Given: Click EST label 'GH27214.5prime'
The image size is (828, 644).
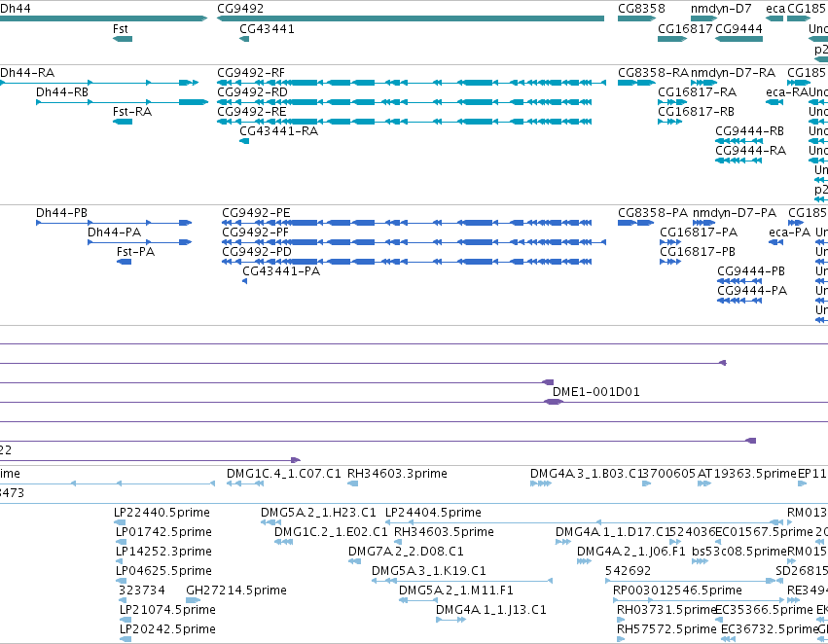Looking at the screenshot, I should coord(236,590).
